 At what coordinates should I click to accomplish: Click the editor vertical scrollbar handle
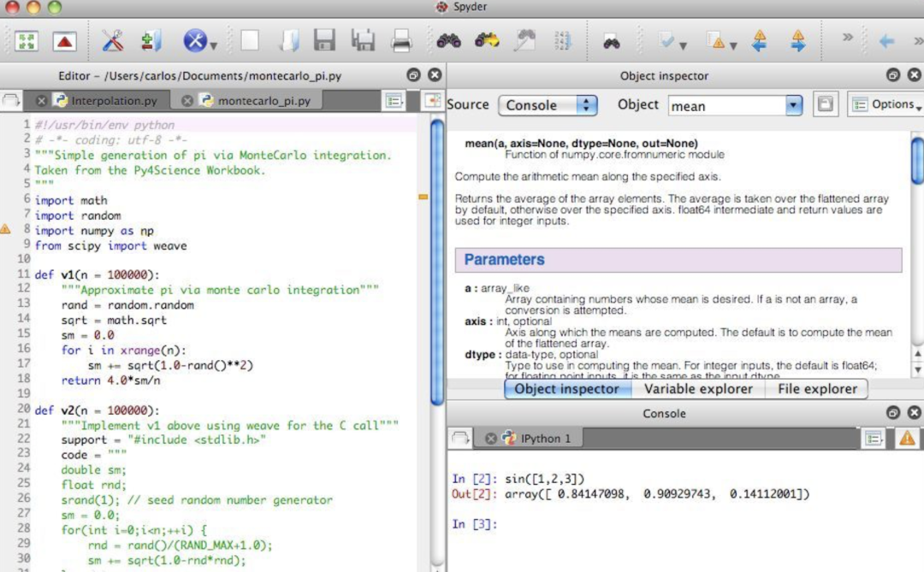pos(436,262)
